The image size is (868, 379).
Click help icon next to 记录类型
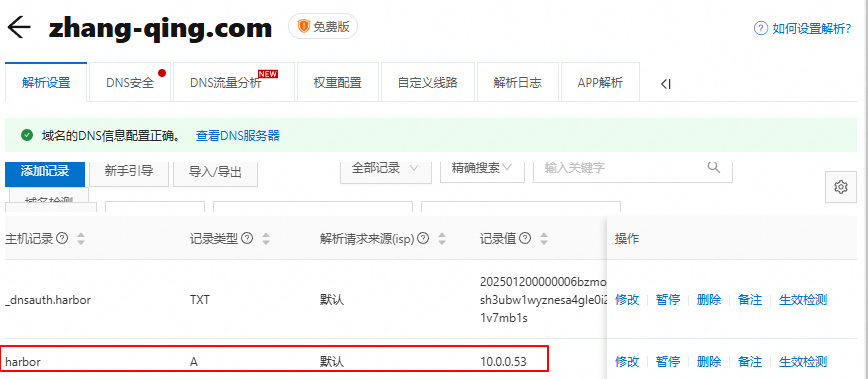tap(247, 238)
